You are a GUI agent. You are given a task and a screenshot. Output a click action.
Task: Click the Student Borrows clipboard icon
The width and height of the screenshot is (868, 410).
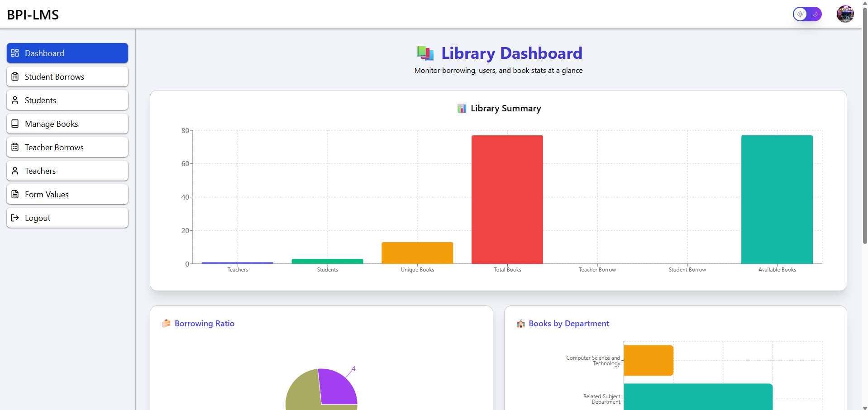click(15, 76)
